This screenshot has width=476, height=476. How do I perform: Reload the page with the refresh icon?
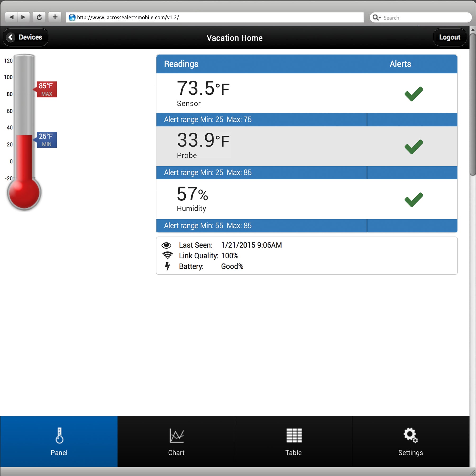point(39,17)
